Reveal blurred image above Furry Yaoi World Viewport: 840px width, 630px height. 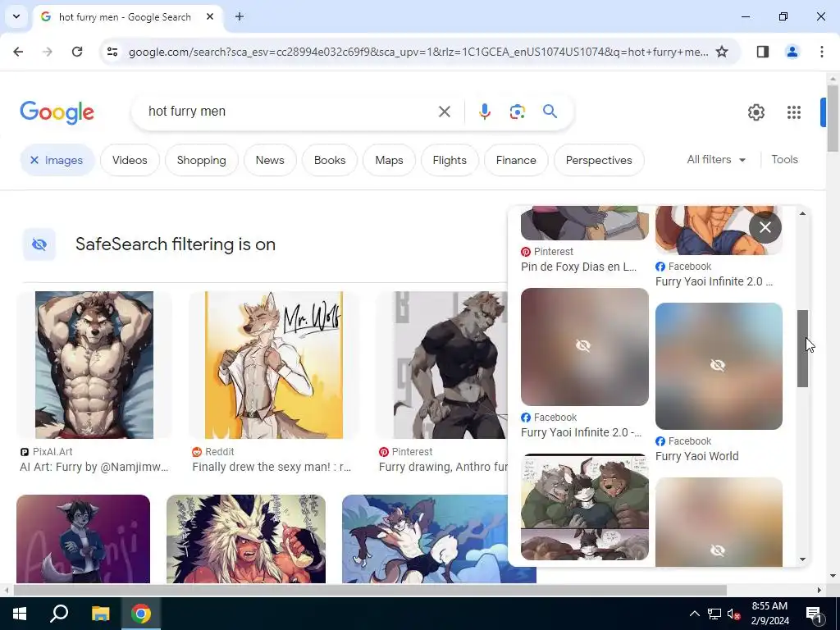click(719, 366)
